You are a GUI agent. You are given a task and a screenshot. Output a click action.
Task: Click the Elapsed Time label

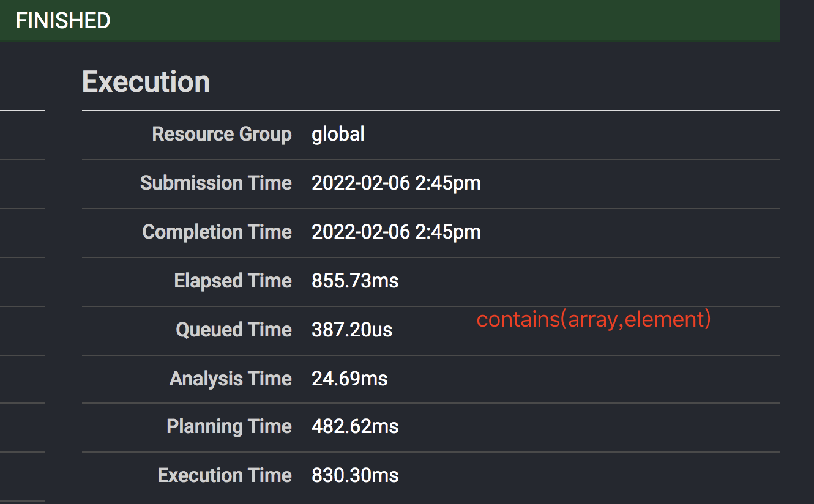[x=233, y=281]
